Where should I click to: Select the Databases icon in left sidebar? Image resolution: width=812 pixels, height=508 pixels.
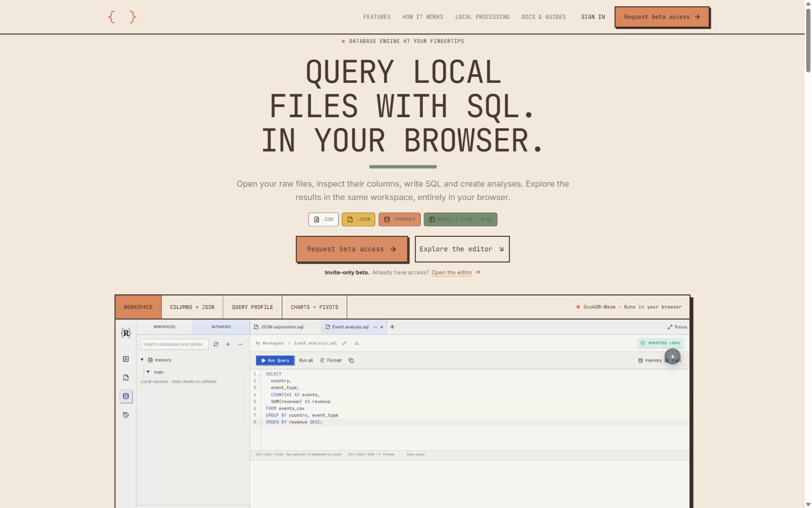pos(126,396)
